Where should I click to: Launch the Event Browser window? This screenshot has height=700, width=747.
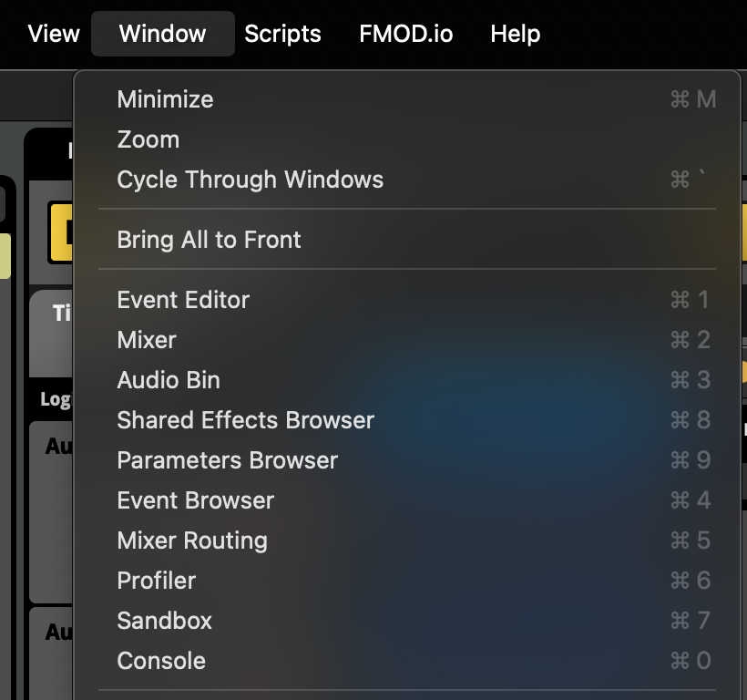(196, 500)
